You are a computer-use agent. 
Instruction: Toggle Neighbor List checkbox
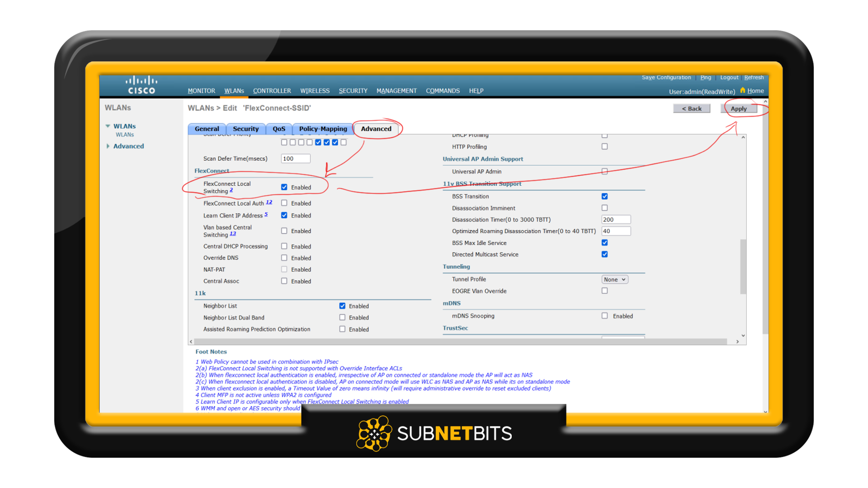click(342, 306)
